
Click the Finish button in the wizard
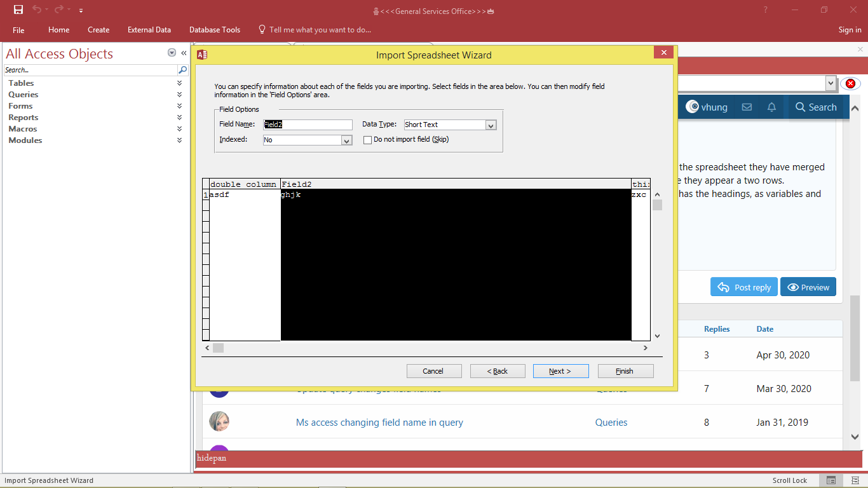pos(625,371)
